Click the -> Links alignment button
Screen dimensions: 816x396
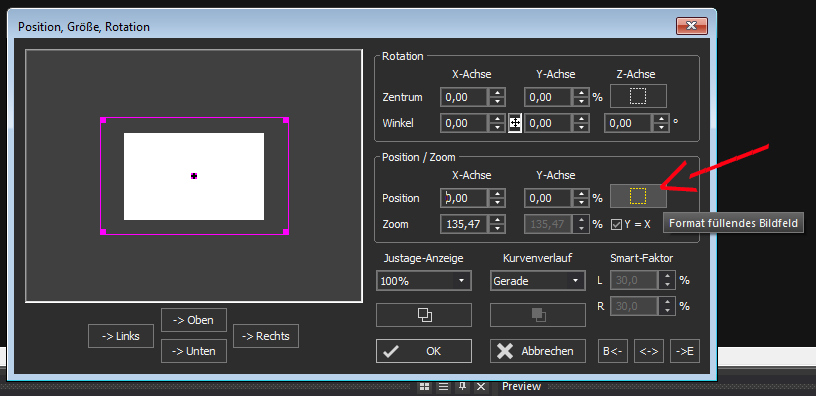tap(121, 336)
